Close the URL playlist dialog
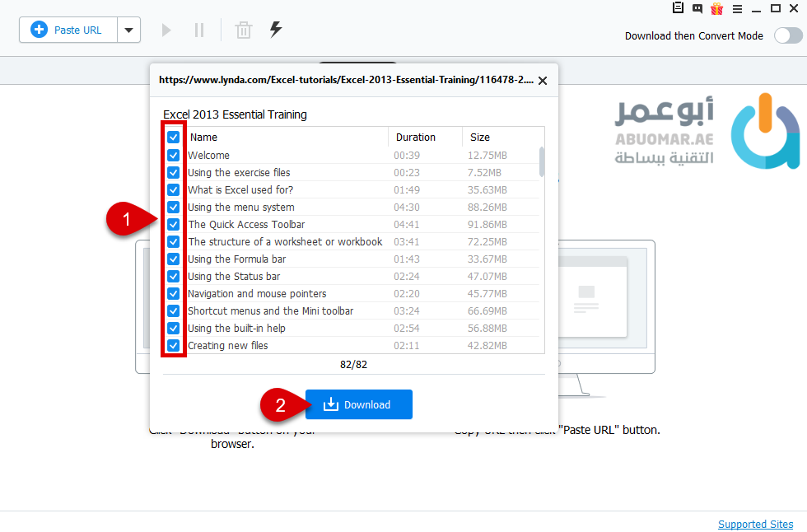The height and width of the screenshot is (532, 807). 543,81
